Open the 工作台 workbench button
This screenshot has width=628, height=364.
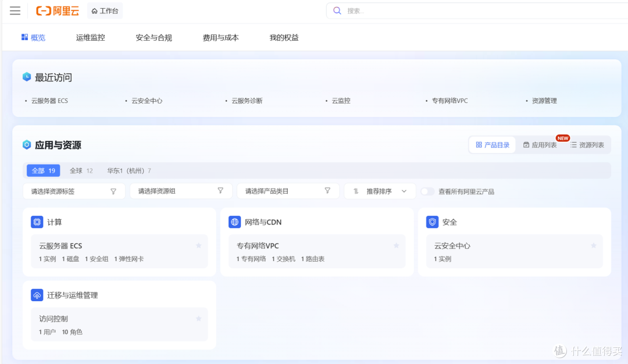point(105,11)
